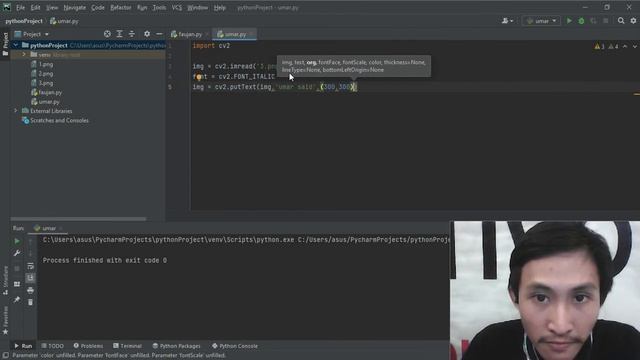Toggle the Favorites tool window stripe
The height and width of the screenshot is (360, 640).
pyautogui.click(x=5, y=320)
